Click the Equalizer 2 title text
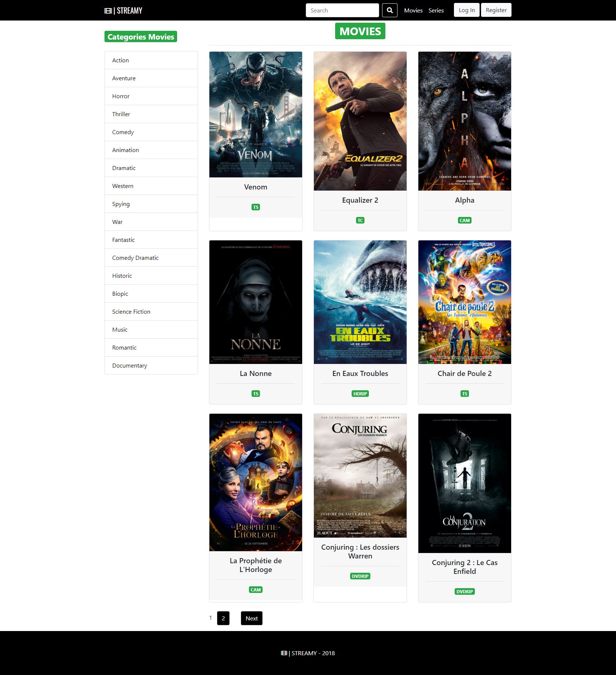The image size is (616, 675). (x=360, y=200)
